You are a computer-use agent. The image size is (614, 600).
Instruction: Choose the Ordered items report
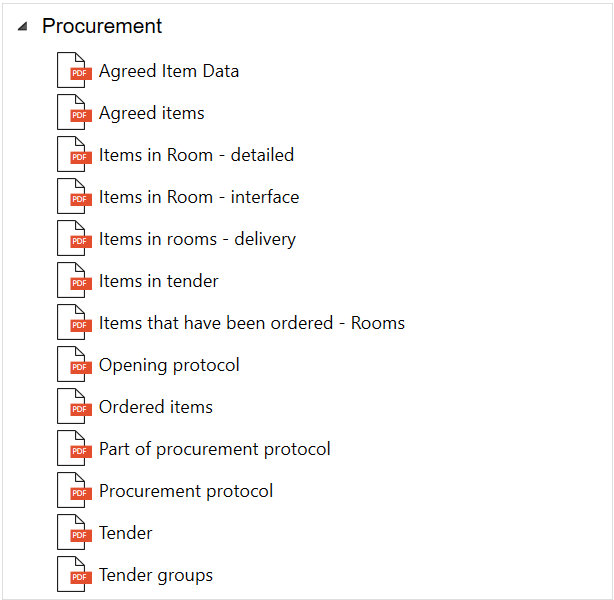[x=155, y=407]
